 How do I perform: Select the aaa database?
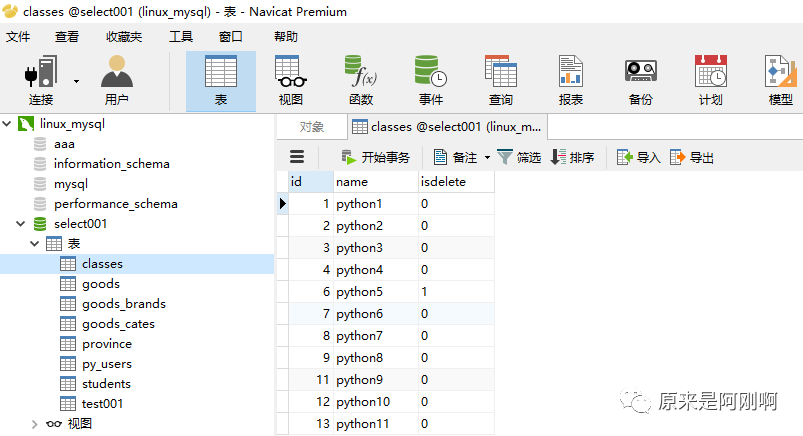[x=65, y=144]
